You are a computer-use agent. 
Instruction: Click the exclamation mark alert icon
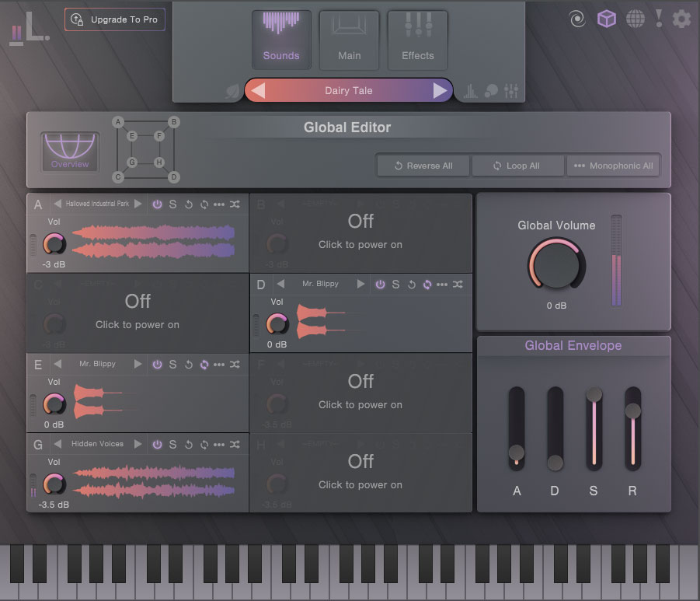click(x=659, y=19)
